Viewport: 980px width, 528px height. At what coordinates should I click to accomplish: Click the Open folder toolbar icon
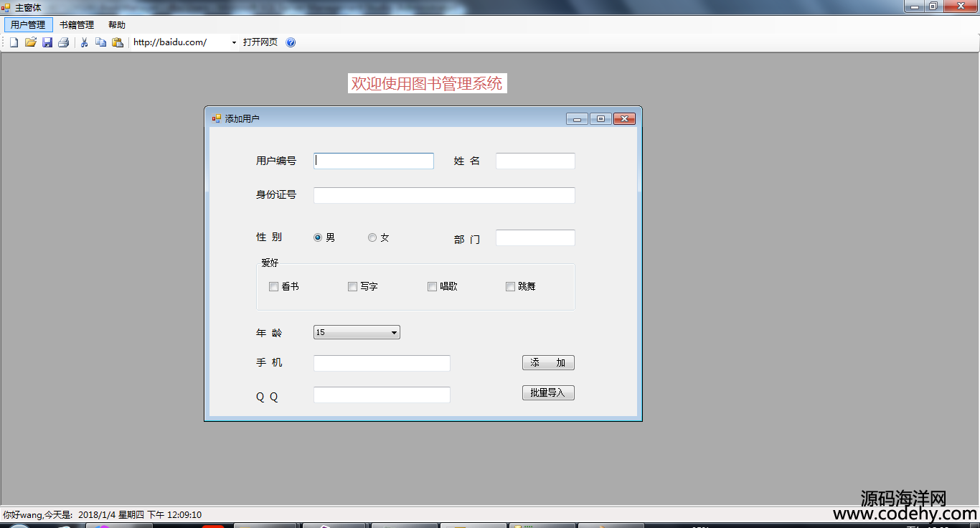point(31,42)
